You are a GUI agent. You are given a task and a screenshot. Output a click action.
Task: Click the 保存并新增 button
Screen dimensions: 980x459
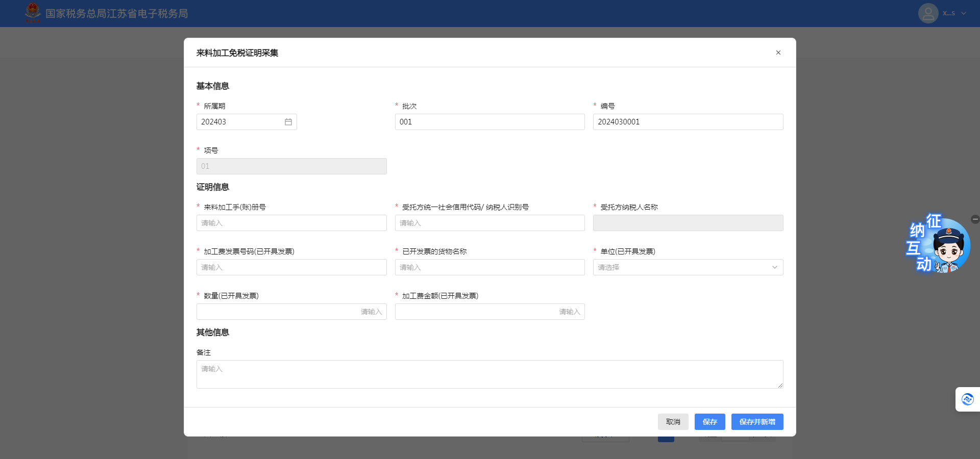tap(757, 422)
